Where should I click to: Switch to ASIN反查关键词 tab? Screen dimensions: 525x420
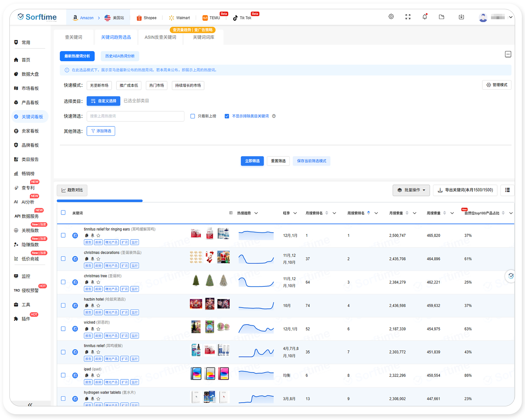[160, 37]
